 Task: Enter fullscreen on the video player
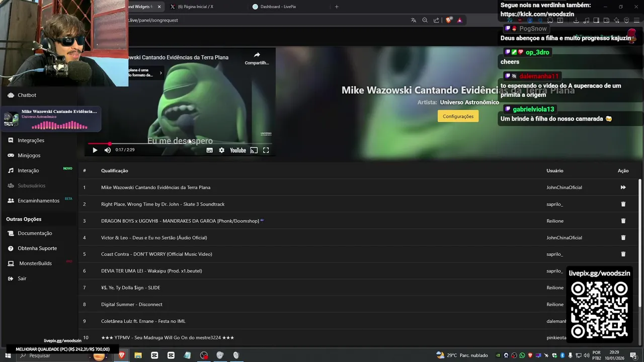(x=266, y=150)
